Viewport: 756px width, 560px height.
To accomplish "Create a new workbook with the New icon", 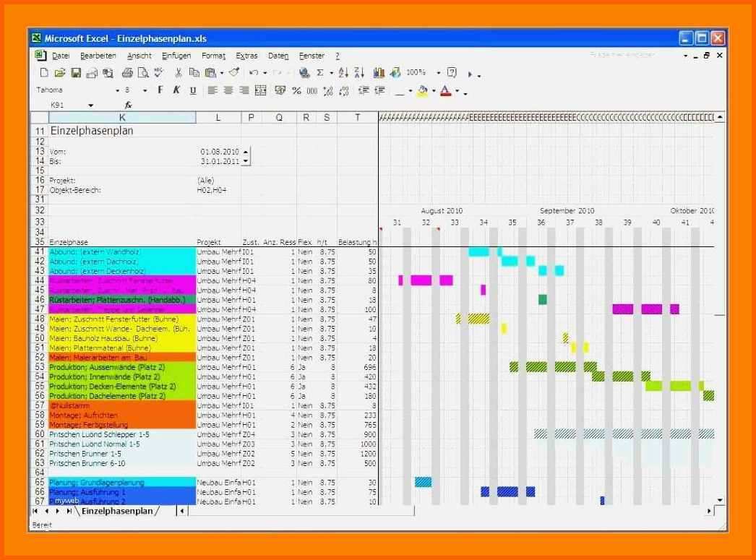I will coord(44,73).
